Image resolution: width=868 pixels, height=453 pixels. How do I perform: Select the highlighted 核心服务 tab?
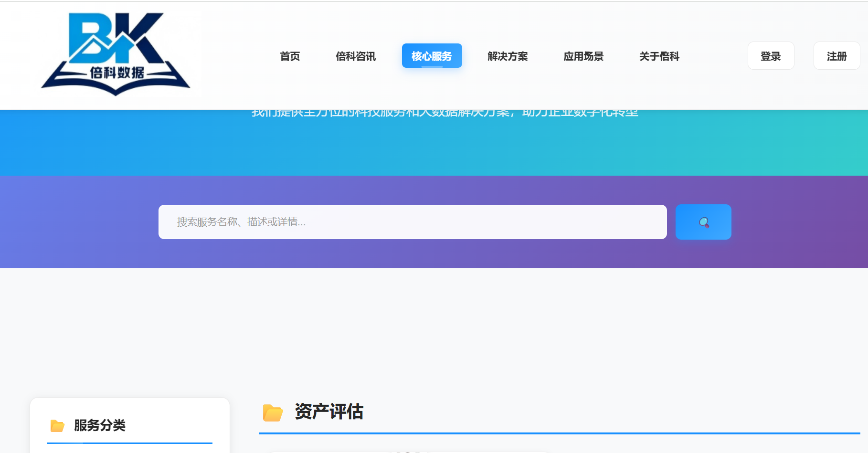pyautogui.click(x=432, y=56)
